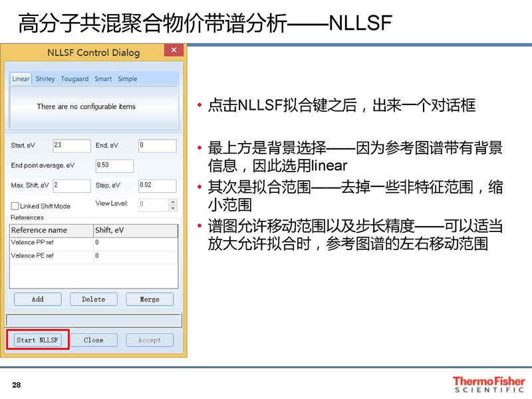Click the Add reference button
This screenshot has height=399, width=532.
[38, 299]
